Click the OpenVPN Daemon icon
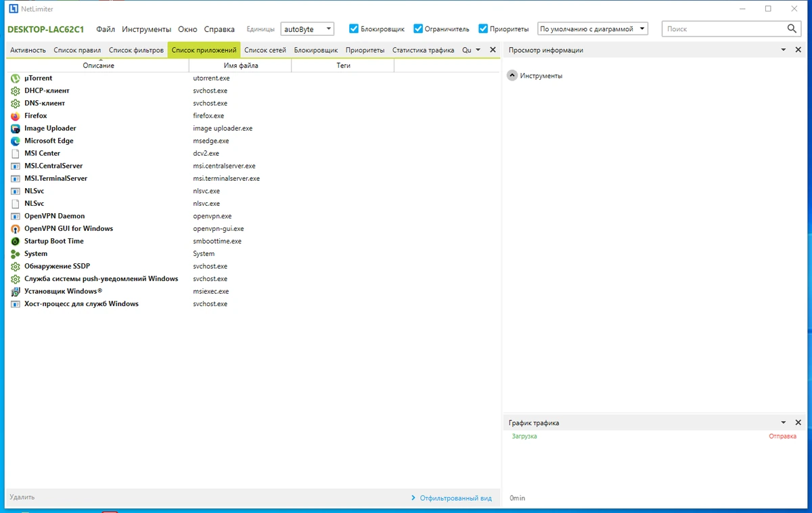This screenshot has width=812, height=513. click(16, 216)
